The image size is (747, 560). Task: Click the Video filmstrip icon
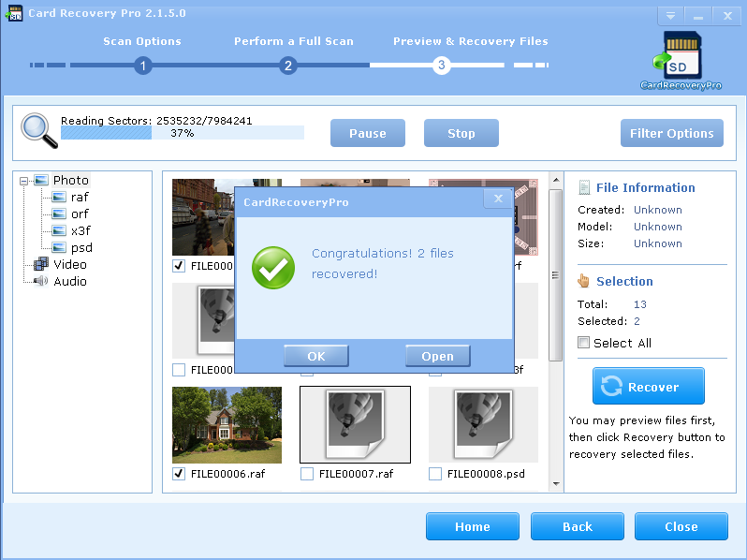point(41,264)
